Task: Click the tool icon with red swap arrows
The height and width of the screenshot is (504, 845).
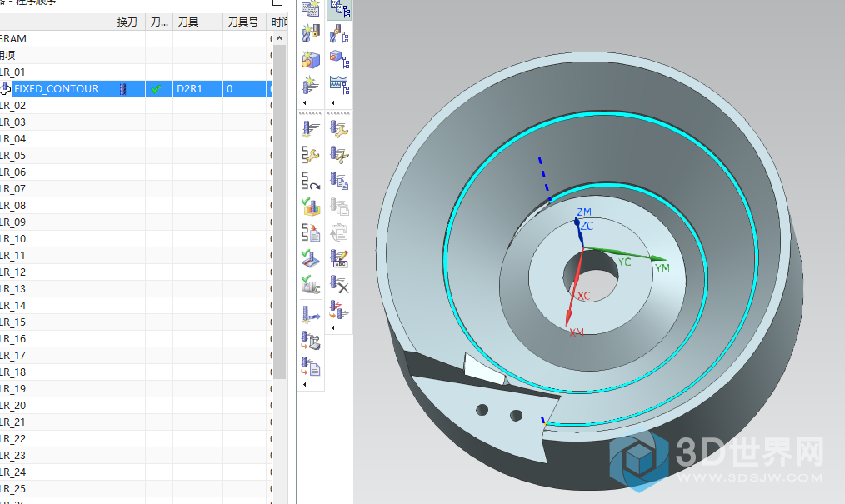Action: click(339, 310)
